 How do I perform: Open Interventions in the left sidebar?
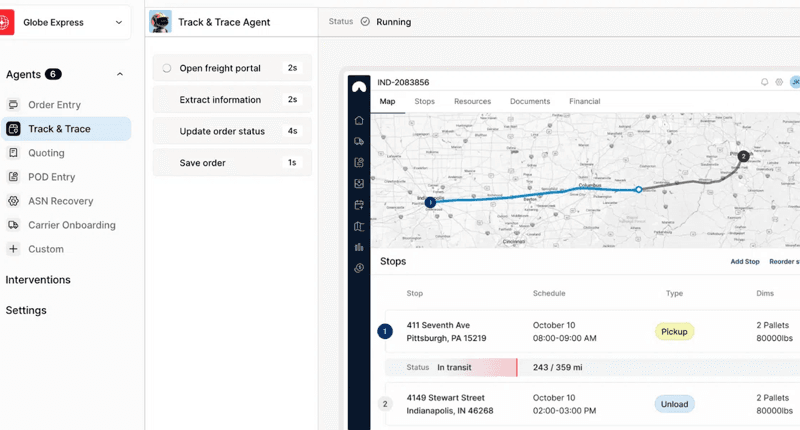(38, 280)
